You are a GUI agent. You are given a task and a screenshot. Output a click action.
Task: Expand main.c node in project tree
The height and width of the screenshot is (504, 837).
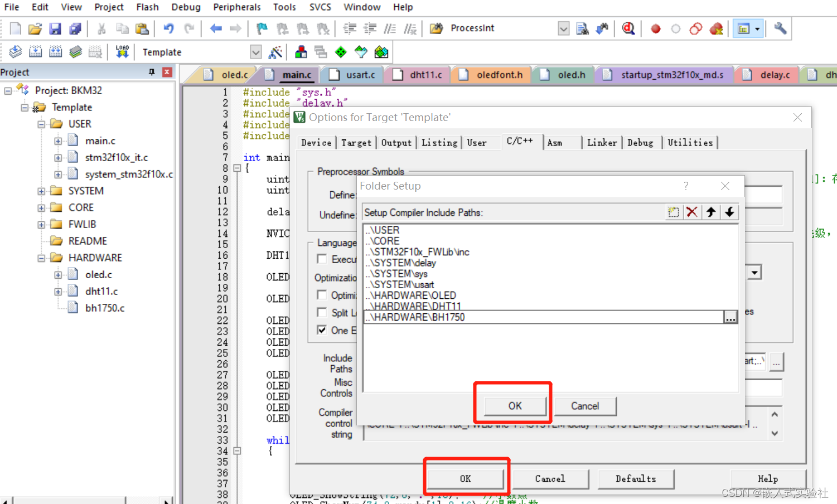[58, 141]
